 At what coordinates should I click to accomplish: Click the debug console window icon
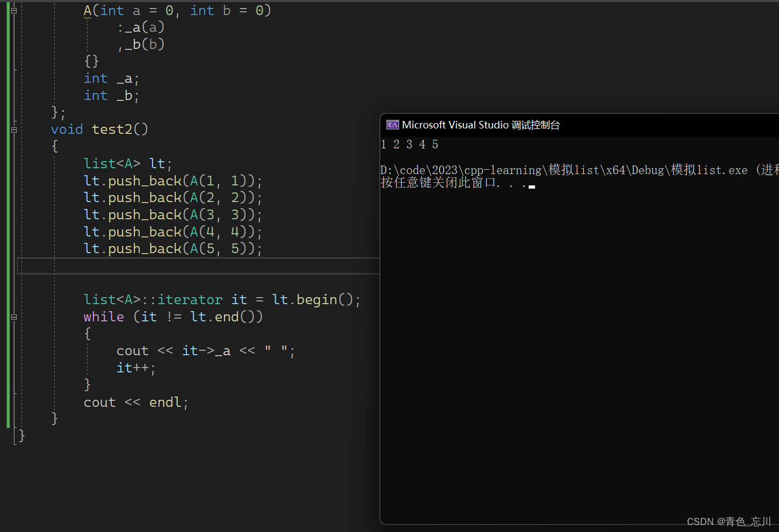click(392, 125)
